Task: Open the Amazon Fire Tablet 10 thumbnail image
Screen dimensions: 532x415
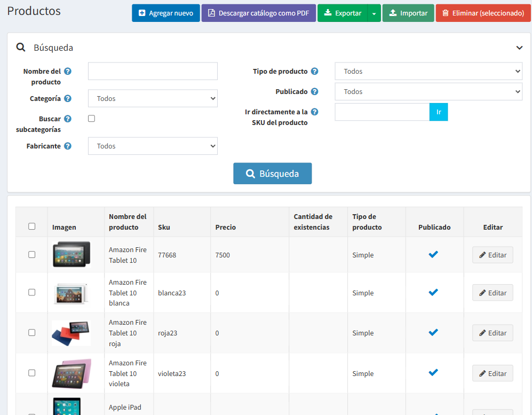Action: point(71,254)
